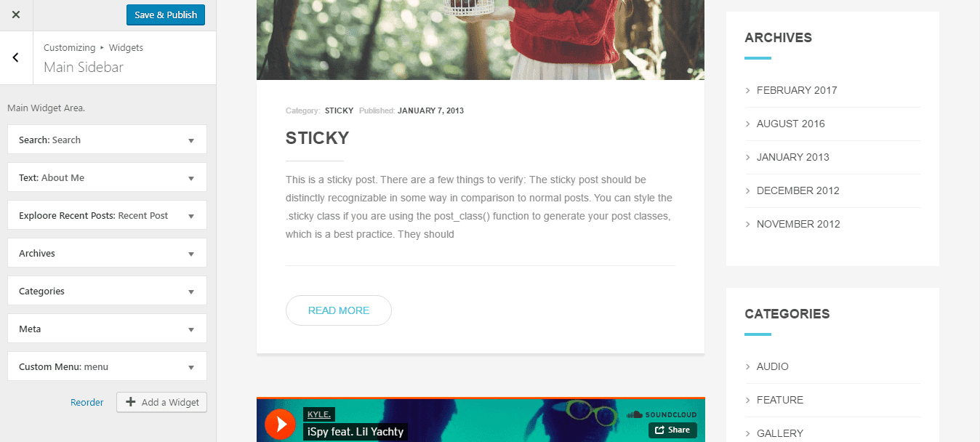
Task: Open the READ MORE link for the Sticky post
Action: (x=339, y=310)
